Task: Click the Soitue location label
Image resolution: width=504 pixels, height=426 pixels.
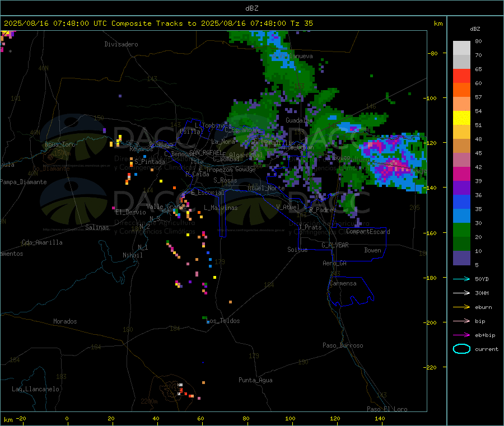Action: [x=298, y=250]
